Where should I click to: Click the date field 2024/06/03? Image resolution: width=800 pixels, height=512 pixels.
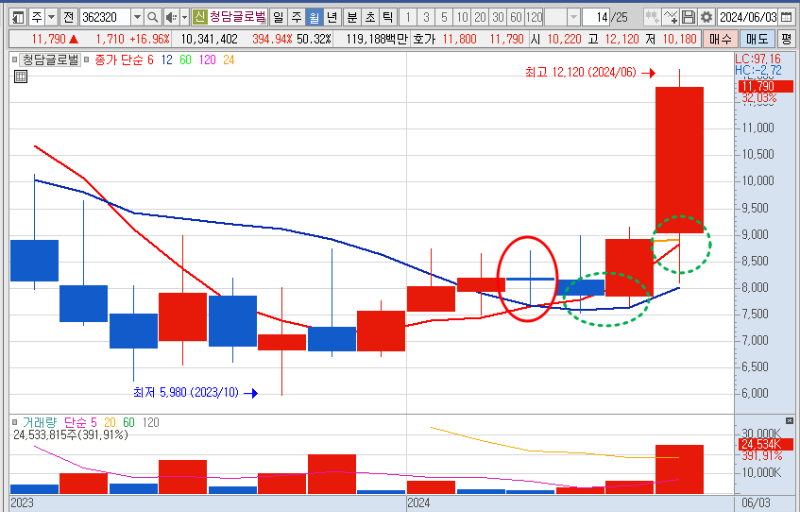point(747,17)
